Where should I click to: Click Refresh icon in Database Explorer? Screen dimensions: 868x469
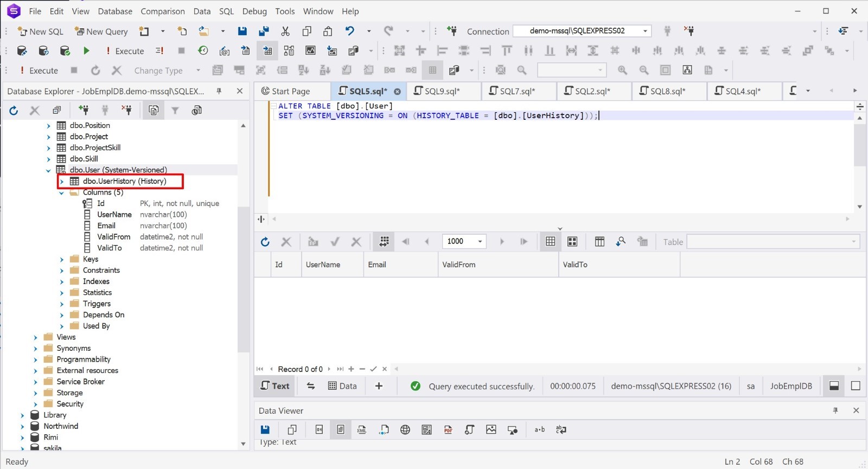pyautogui.click(x=14, y=111)
